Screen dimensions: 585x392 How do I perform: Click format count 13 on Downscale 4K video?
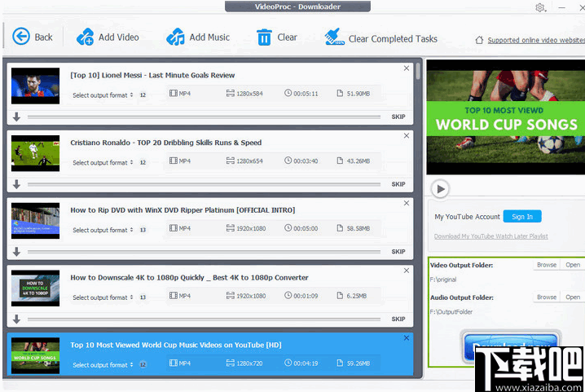[x=143, y=297]
